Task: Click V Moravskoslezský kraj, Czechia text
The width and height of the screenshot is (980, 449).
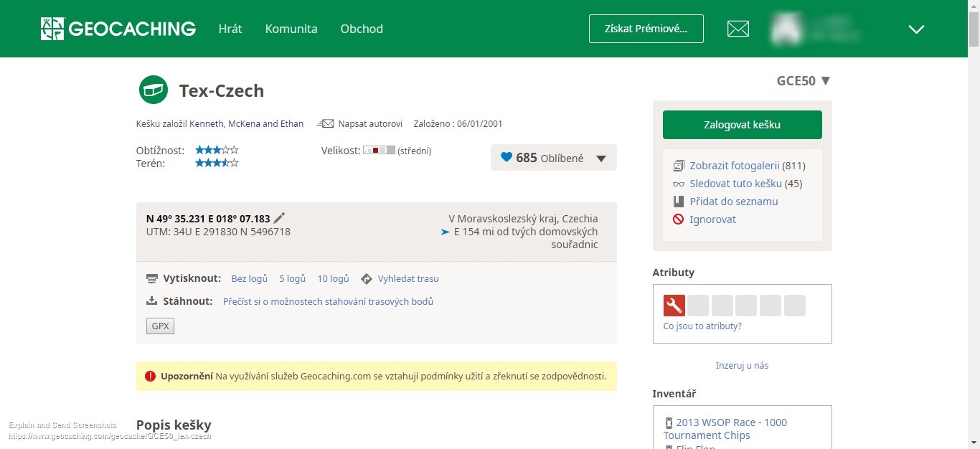Action: 523,219
